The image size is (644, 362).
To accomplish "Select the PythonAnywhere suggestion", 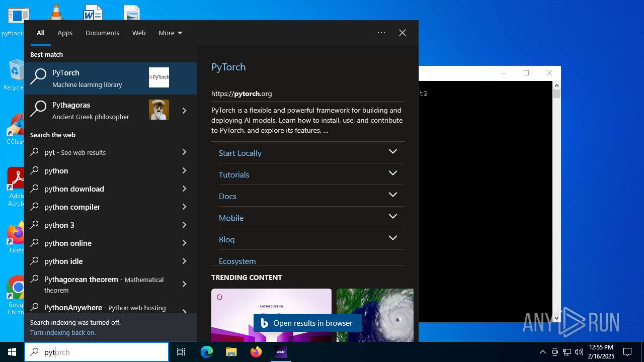I will pos(111,307).
